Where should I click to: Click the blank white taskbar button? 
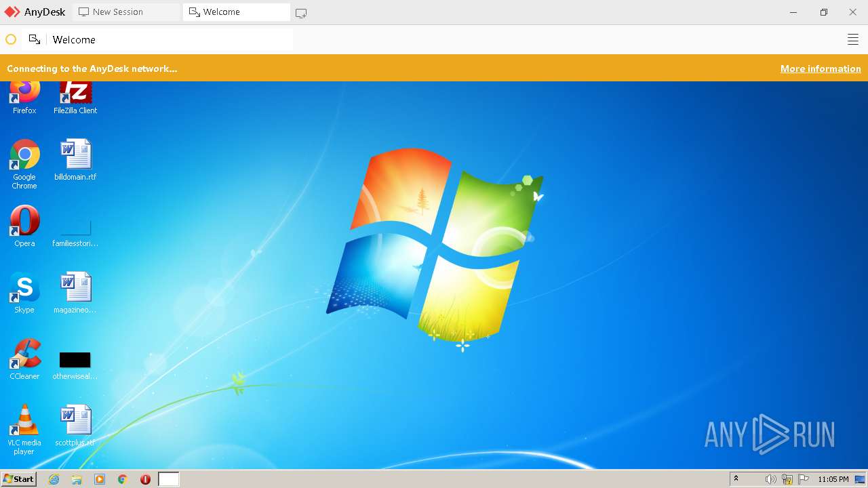[169, 479]
